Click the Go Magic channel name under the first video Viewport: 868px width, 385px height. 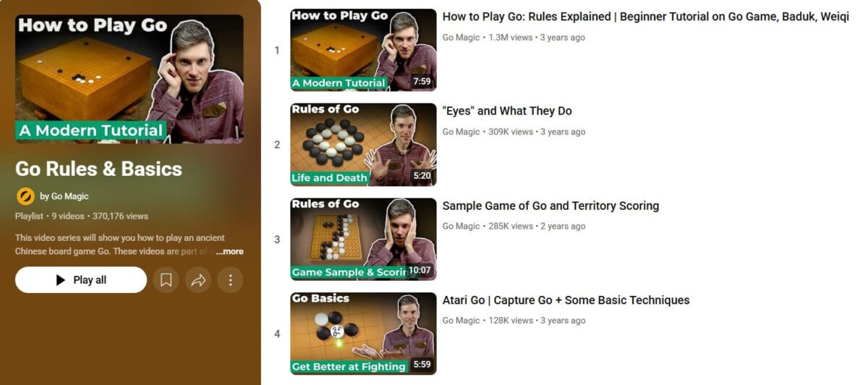pyautogui.click(x=461, y=38)
